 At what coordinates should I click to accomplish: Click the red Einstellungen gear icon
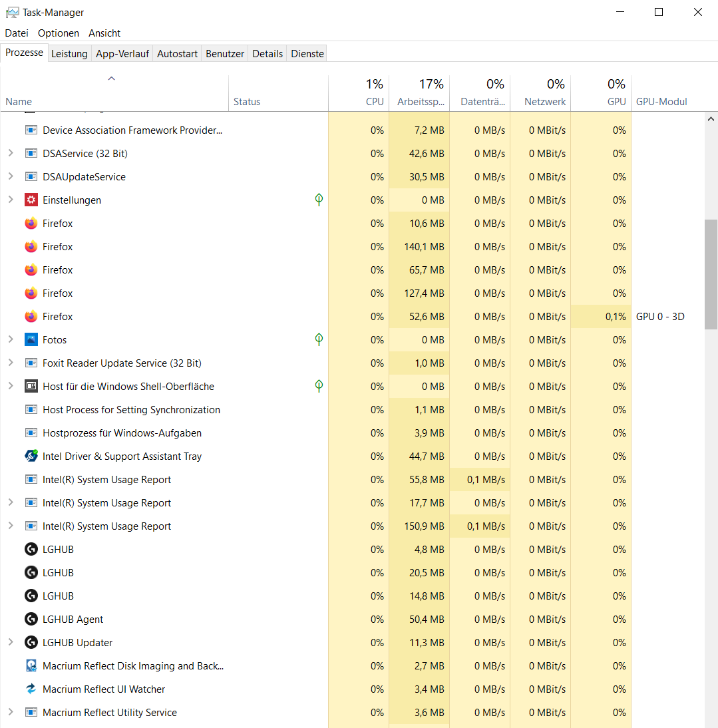point(31,200)
